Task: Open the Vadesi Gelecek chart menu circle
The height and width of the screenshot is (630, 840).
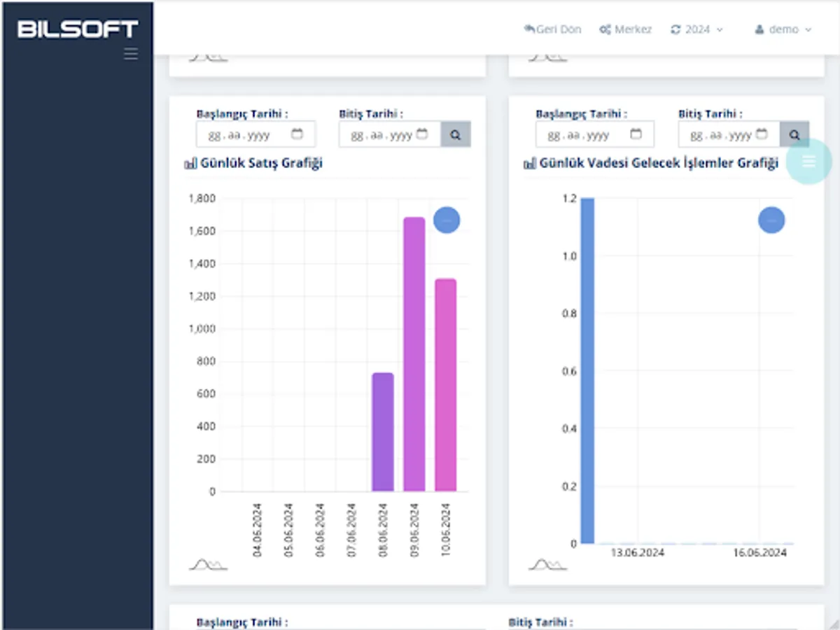Action: (x=771, y=220)
